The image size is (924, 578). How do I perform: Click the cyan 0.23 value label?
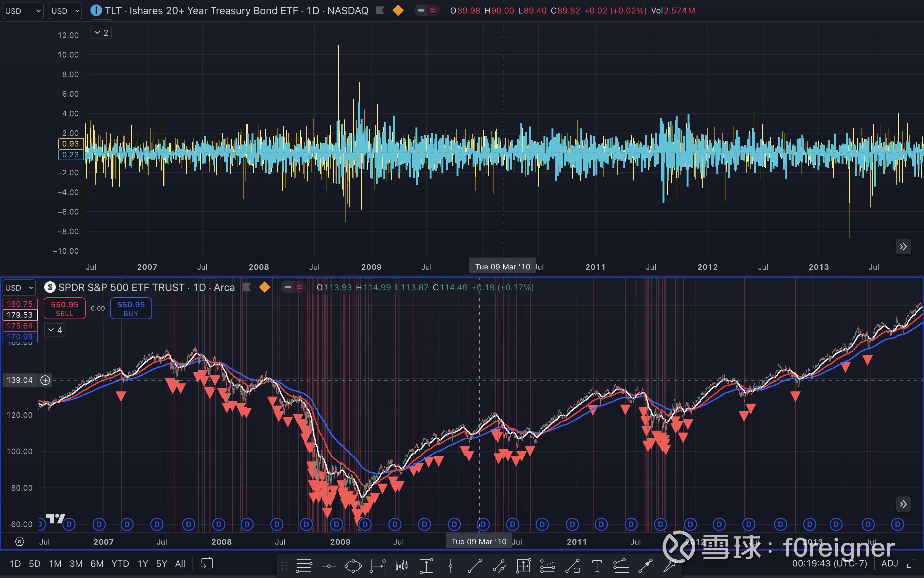[x=71, y=155]
